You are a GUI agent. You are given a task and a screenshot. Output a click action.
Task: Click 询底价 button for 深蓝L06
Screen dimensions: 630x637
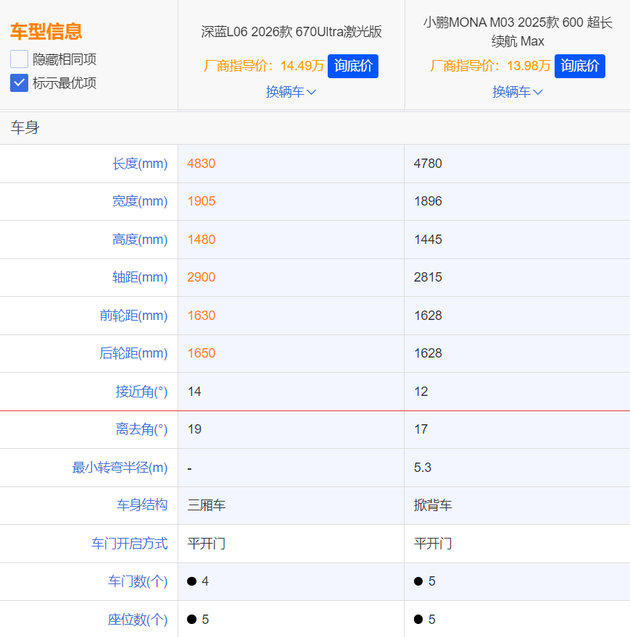point(353,66)
